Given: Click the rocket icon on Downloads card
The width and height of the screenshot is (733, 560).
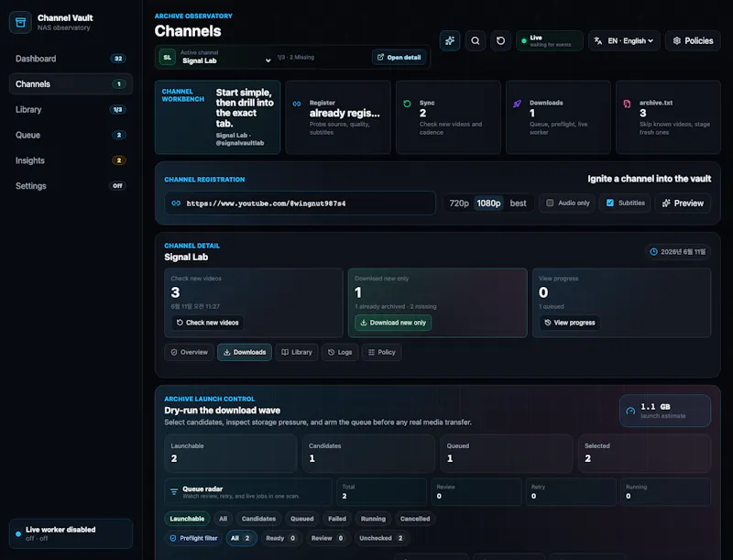Looking at the screenshot, I should (x=517, y=104).
